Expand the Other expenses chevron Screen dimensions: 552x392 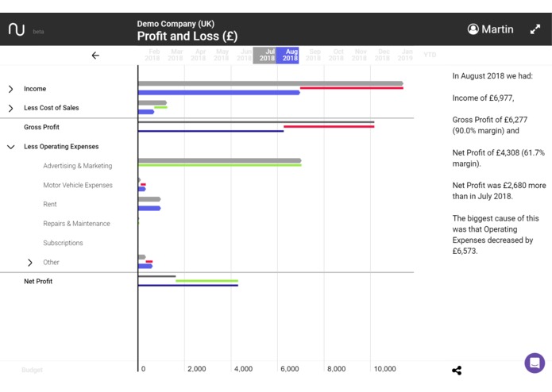tap(30, 263)
